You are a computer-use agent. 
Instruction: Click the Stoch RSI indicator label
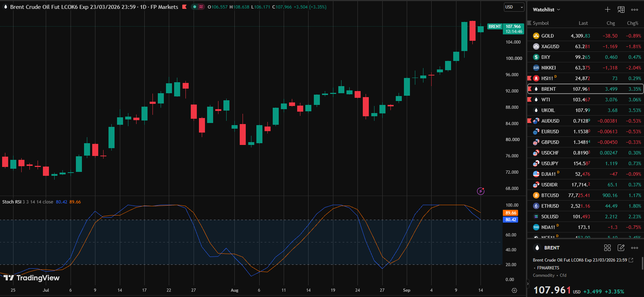coord(12,202)
